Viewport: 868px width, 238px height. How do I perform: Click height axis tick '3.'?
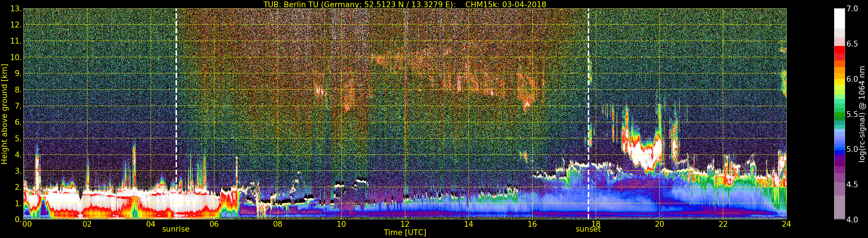pos(18,171)
